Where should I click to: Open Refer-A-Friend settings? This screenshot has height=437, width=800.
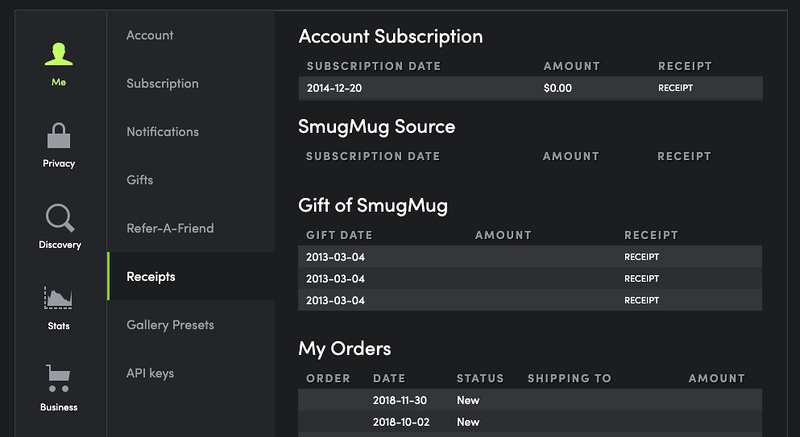(170, 228)
